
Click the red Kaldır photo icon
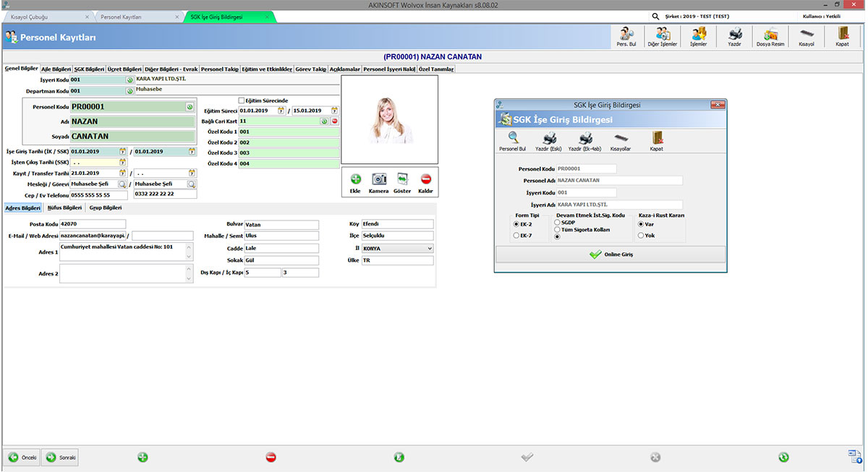pos(425,182)
